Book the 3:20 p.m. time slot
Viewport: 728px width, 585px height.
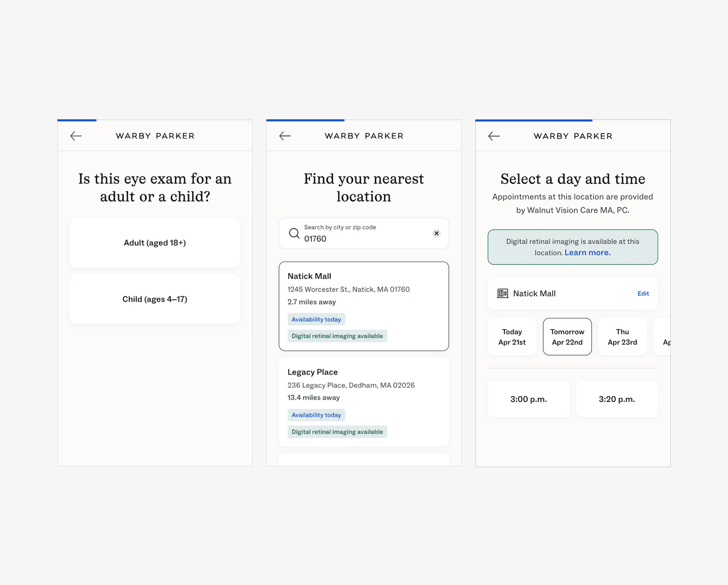tap(616, 399)
